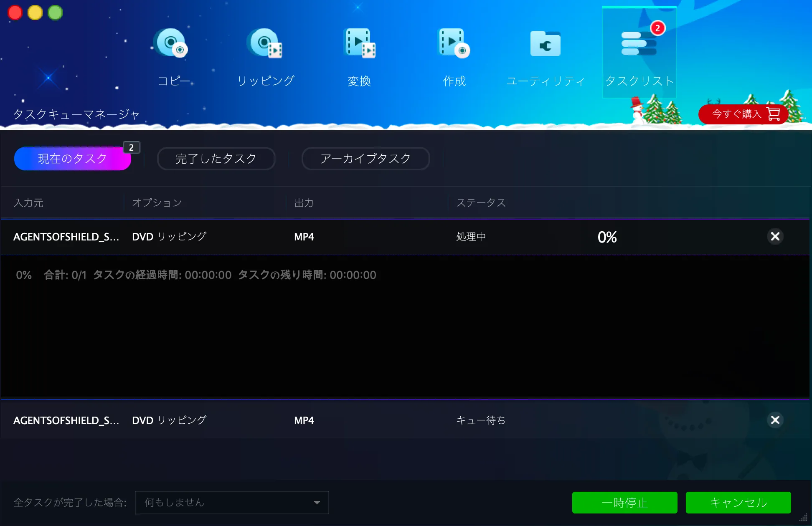Click the 今すぐ購入 buy now button

[743, 114]
